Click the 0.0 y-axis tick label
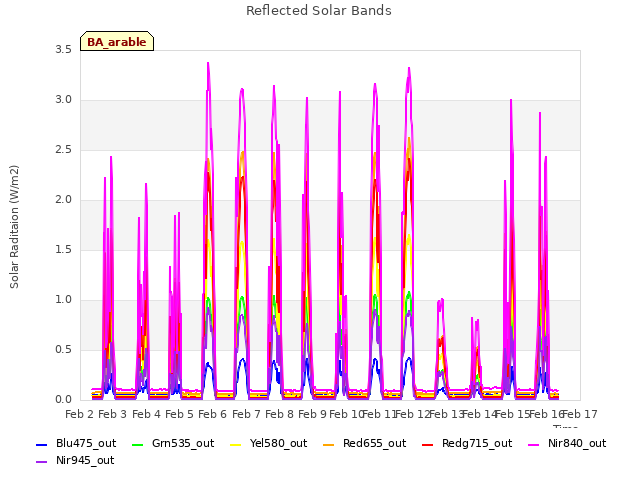640x480 pixels. [63, 400]
